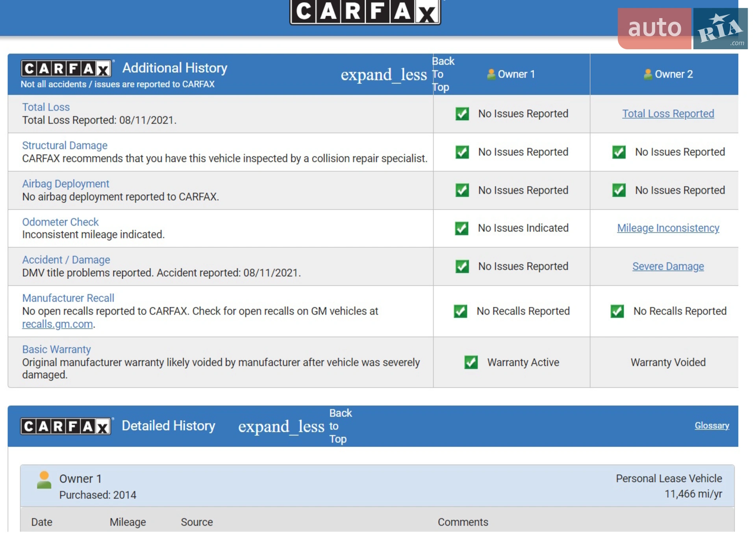Click the CARFAX logo in the top banner
756x537 pixels.
(x=365, y=12)
